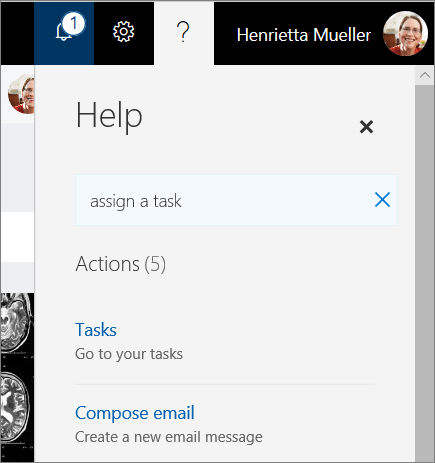This screenshot has width=435, height=463.
Task: Open the Settings gear icon
Action: point(124,32)
